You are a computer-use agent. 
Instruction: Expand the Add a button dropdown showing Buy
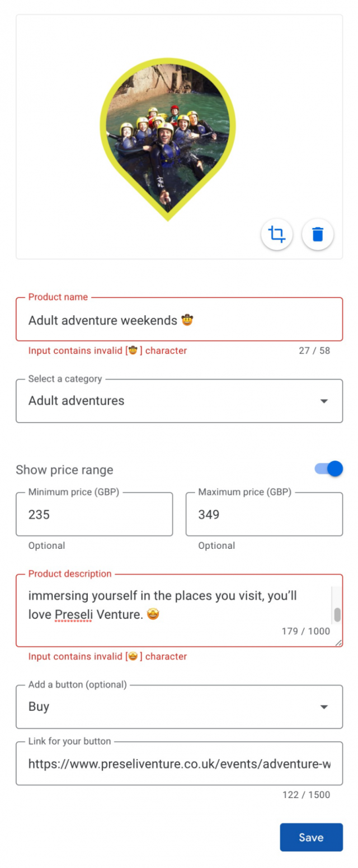coord(179,706)
